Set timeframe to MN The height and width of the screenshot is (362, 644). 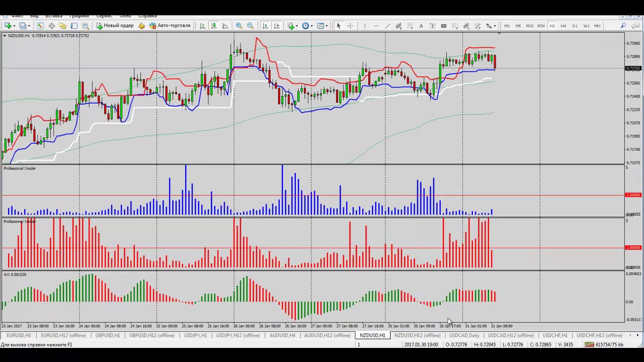(597, 26)
